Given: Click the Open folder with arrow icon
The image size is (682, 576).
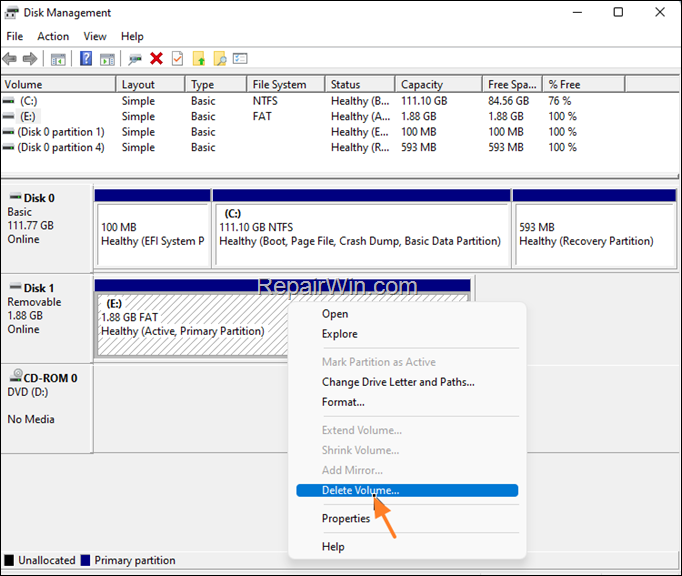Looking at the screenshot, I should 199,58.
